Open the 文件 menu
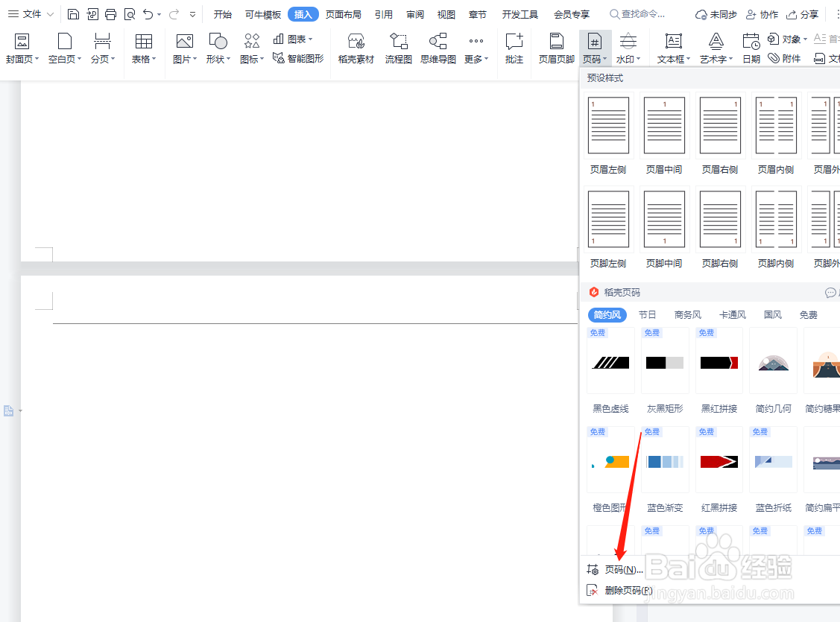 (x=31, y=14)
